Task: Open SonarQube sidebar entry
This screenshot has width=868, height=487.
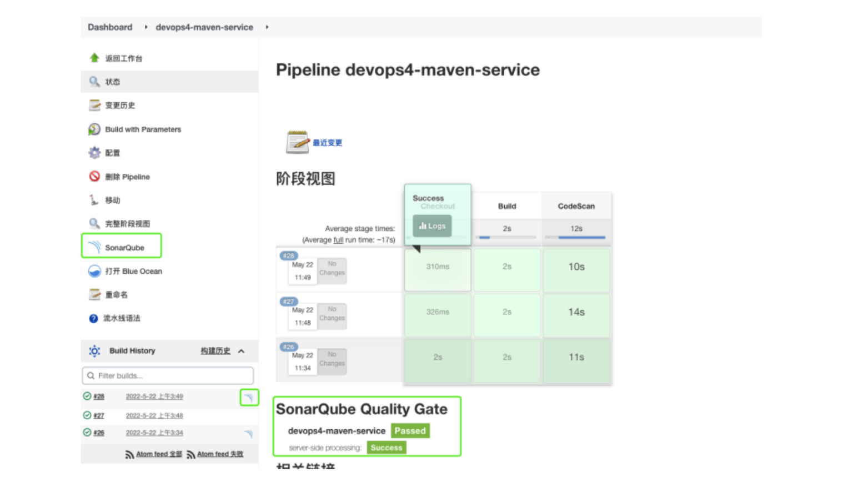Action: tap(124, 248)
